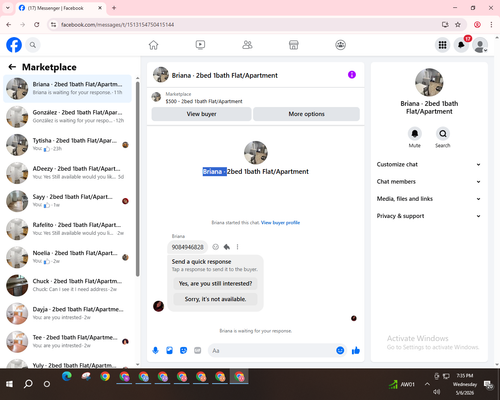Click the back arrow beside Marketplace
This screenshot has height=400, width=500.
12,67
